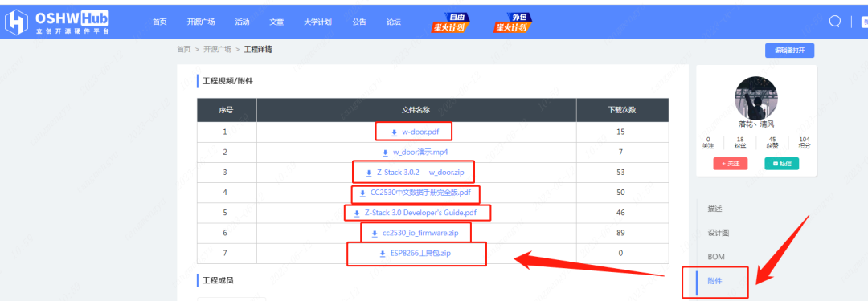Click the 工程成员 section heading
This screenshot has height=301, width=868.
(x=218, y=280)
